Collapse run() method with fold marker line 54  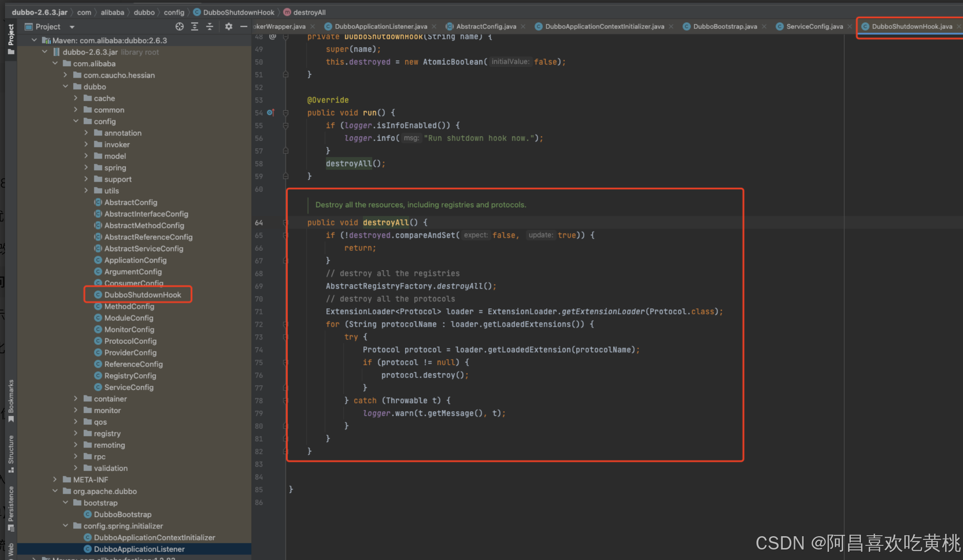click(x=286, y=113)
